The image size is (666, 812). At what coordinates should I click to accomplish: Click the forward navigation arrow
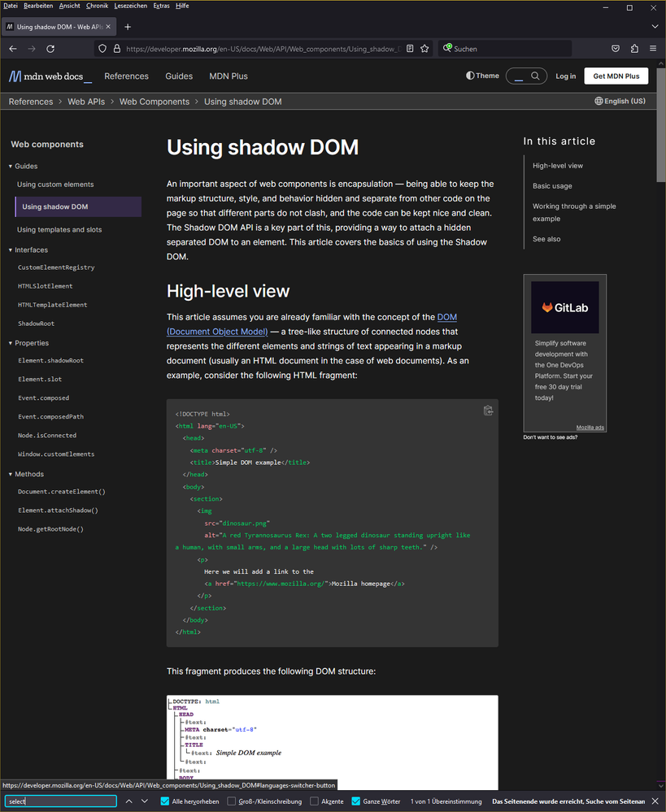[32, 49]
